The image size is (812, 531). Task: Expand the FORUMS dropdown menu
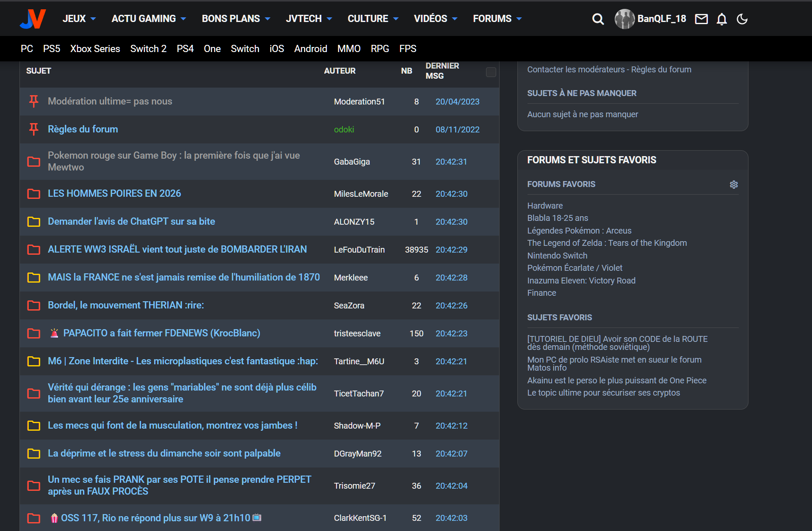pos(497,19)
